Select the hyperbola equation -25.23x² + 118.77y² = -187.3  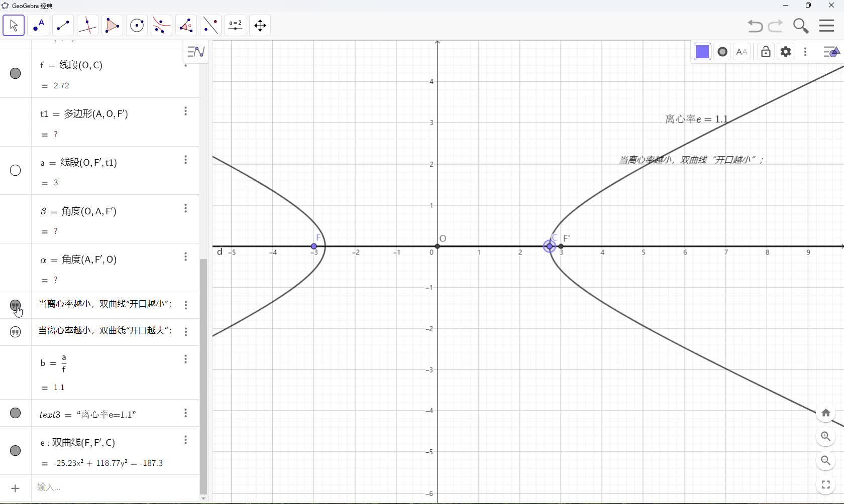(x=108, y=463)
